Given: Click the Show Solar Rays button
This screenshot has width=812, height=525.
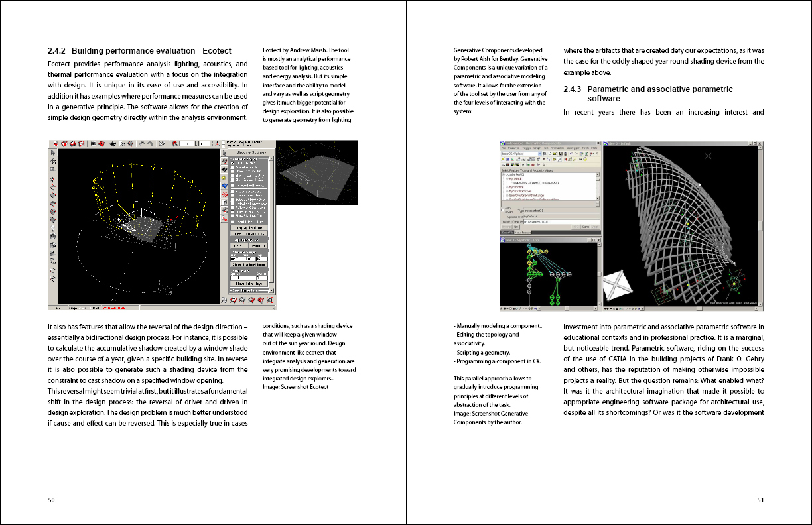Looking at the screenshot, I should pyautogui.click(x=249, y=284).
